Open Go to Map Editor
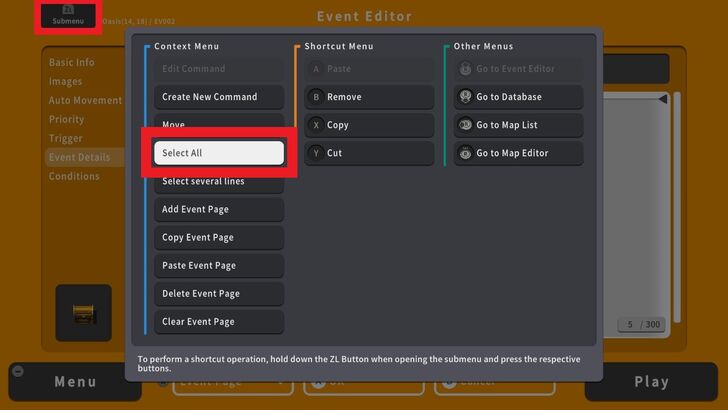Image resolution: width=728 pixels, height=410 pixels. [x=518, y=153]
